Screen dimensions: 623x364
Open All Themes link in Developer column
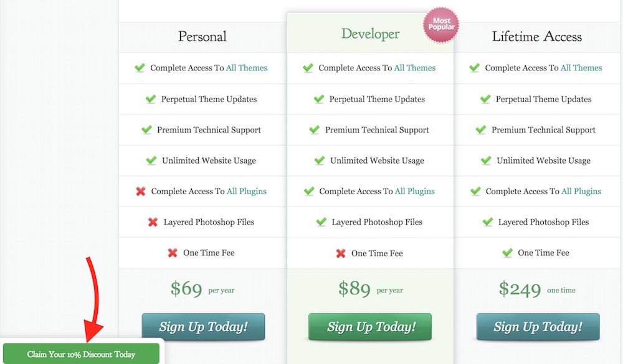point(415,68)
